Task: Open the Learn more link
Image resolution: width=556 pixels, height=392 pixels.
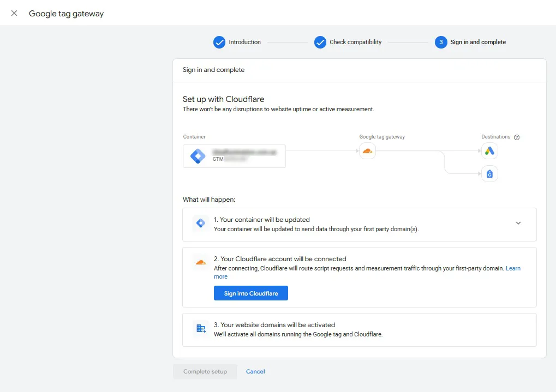Action: 513,268
